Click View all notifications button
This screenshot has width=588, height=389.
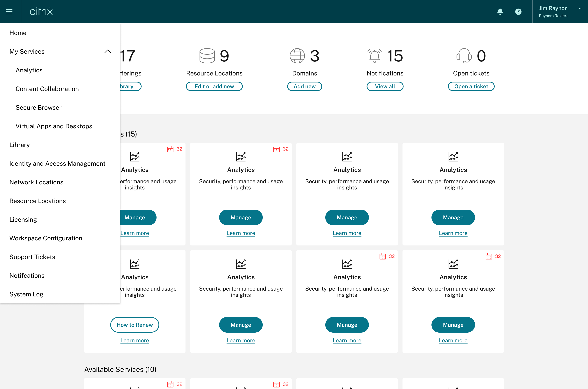pos(385,86)
